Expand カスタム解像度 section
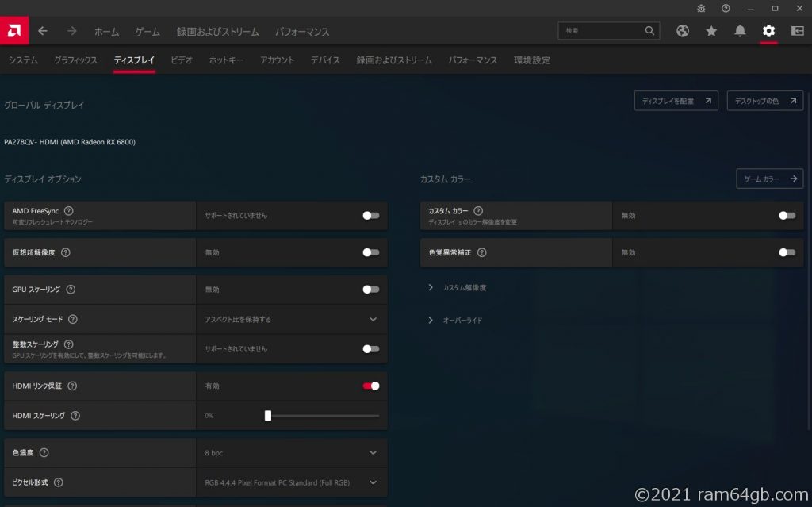This screenshot has width=812, height=507. pyautogui.click(x=458, y=288)
